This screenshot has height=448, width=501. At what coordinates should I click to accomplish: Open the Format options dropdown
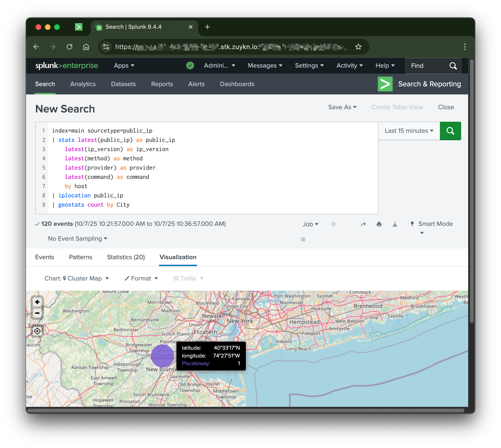[141, 278]
